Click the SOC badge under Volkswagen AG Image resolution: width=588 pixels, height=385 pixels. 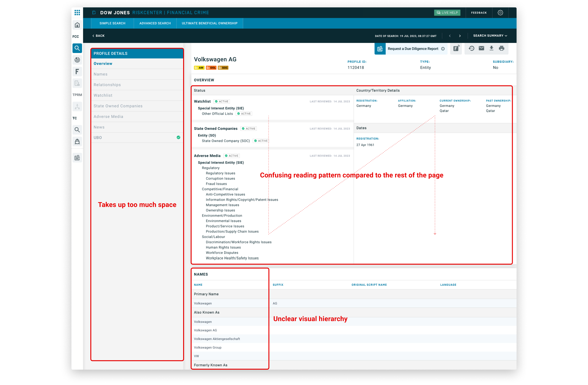[223, 68]
